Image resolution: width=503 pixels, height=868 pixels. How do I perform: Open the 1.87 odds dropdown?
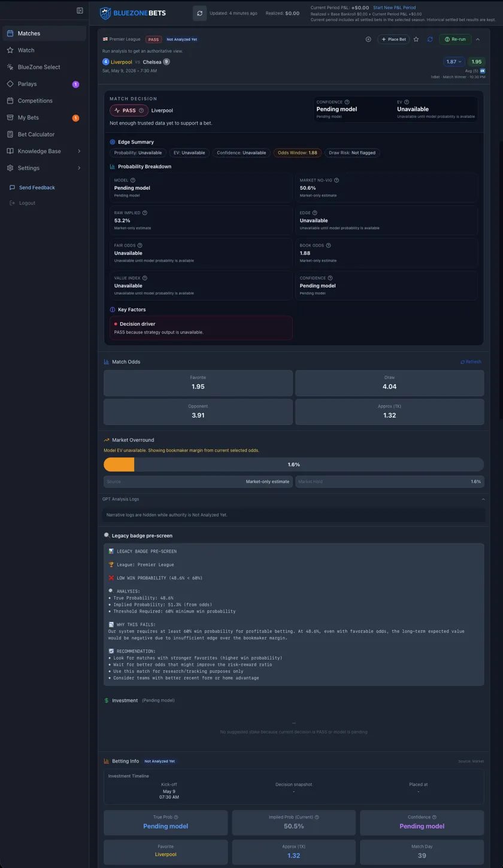(454, 62)
